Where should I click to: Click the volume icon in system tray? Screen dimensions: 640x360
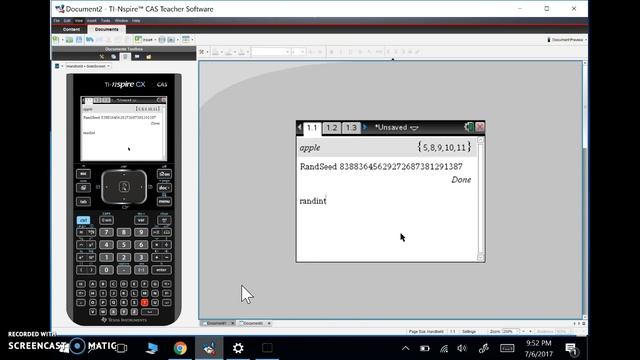(x=462, y=348)
